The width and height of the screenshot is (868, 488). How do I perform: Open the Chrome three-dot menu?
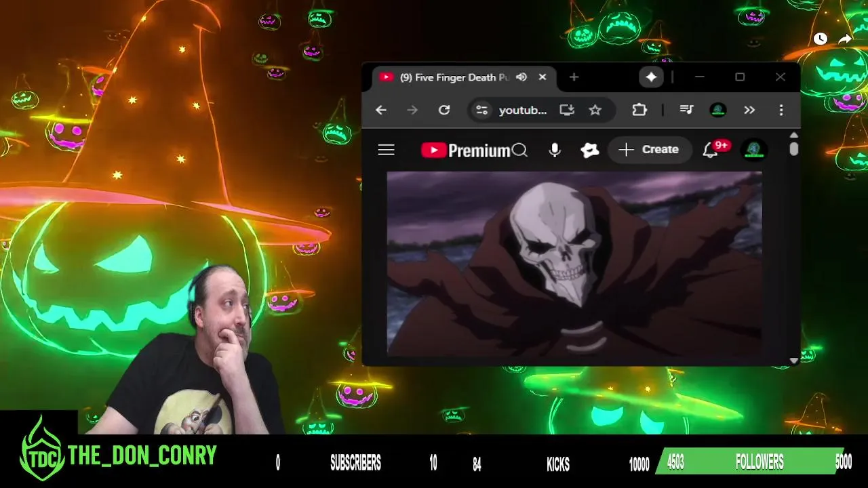click(x=781, y=110)
